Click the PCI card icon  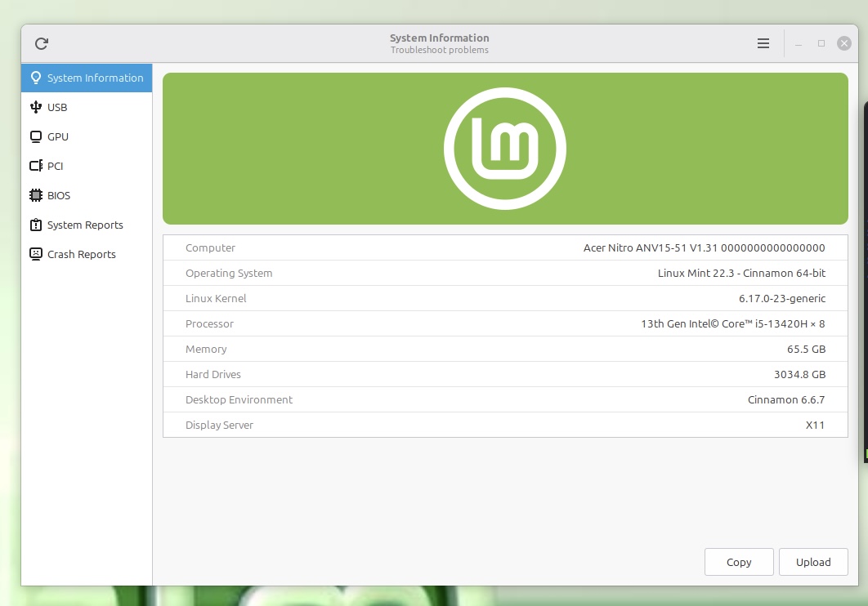[36, 166]
